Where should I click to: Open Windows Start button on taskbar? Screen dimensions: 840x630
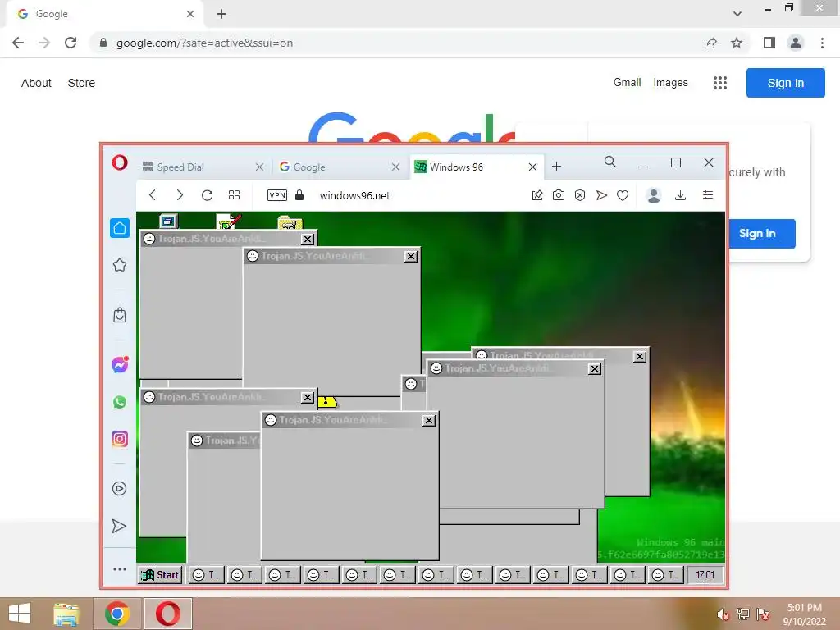coord(20,614)
